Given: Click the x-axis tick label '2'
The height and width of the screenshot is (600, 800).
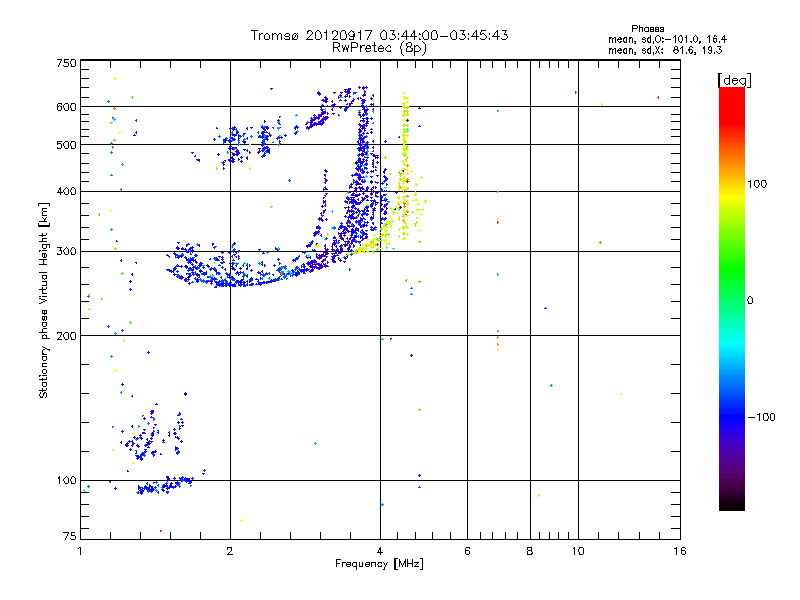Looking at the screenshot, I should [230, 551].
